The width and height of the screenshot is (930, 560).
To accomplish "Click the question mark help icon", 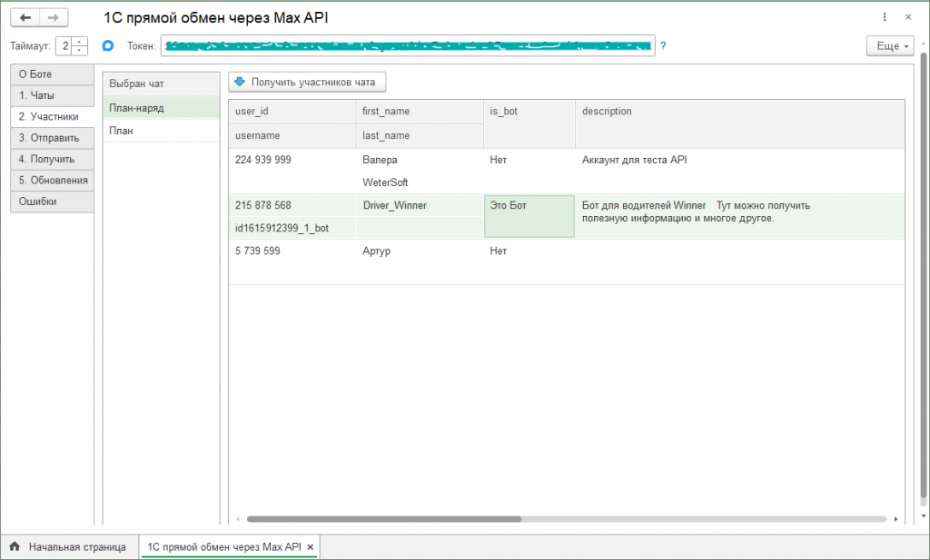I will coord(663,45).
